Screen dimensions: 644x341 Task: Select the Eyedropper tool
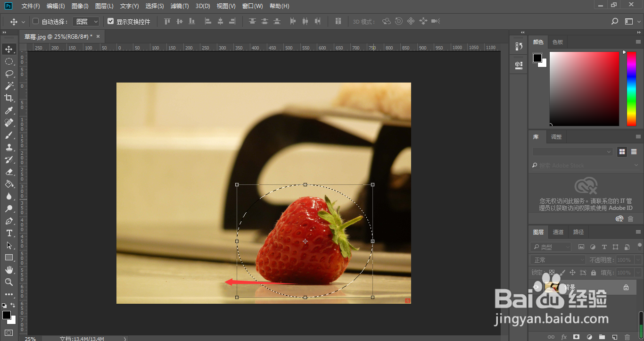[9, 110]
